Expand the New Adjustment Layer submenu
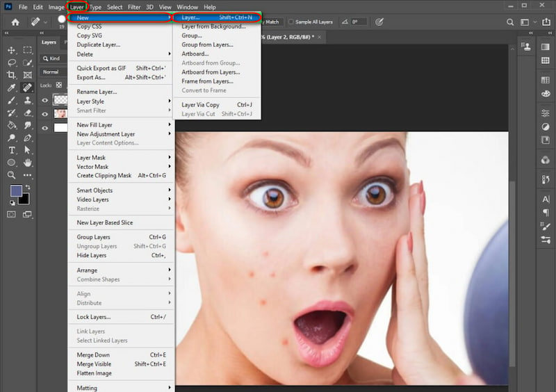Viewport: 556px width, 392px height. [121, 134]
